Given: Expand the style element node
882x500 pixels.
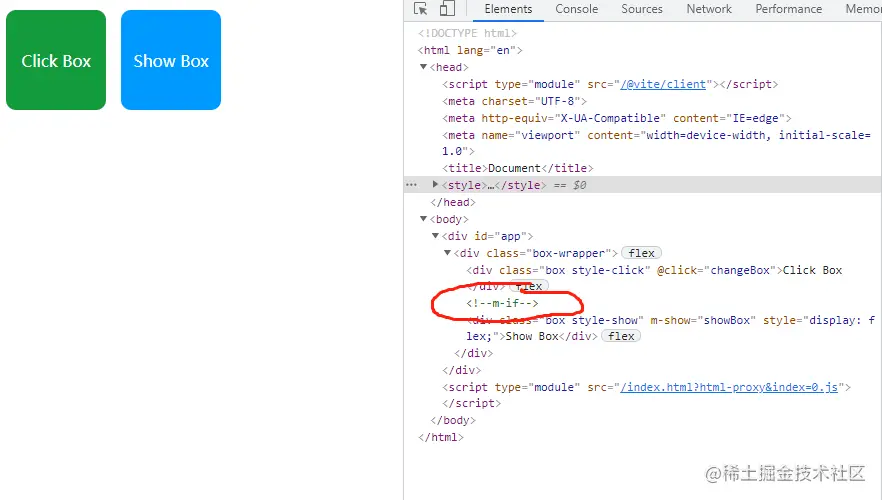Looking at the screenshot, I should 435,184.
